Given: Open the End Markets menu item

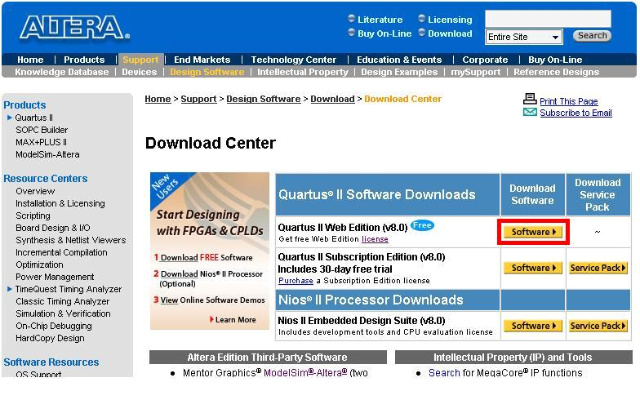Looking at the screenshot, I should coord(202,60).
